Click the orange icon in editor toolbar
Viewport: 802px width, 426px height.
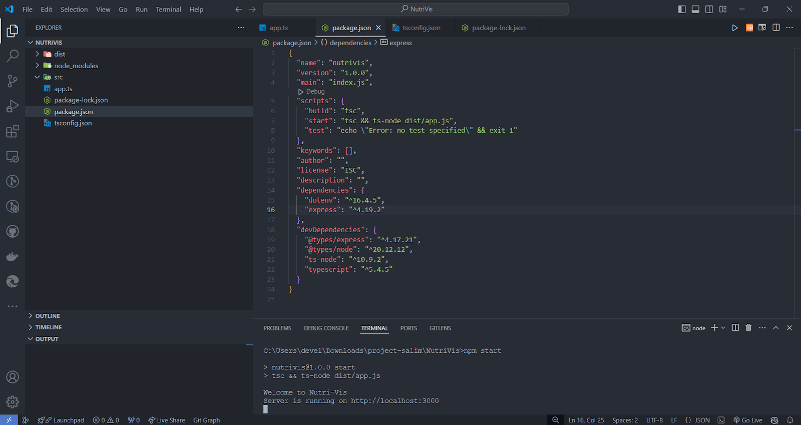pos(749,28)
